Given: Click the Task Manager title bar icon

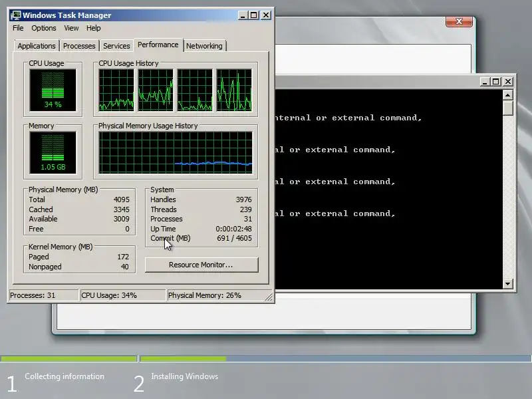Looking at the screenshot, I should click(15, 15).
